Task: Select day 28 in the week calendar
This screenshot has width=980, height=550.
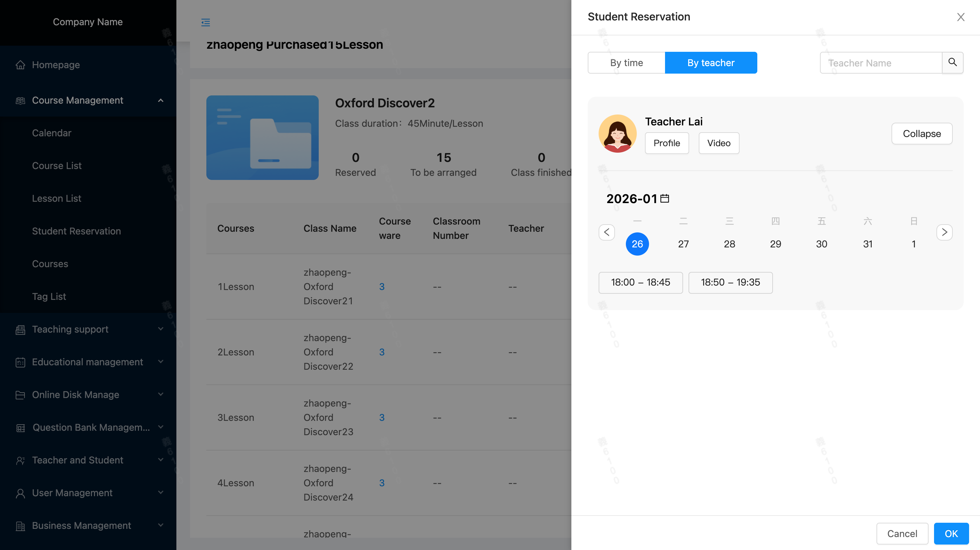Action: (x=729, y=244)
